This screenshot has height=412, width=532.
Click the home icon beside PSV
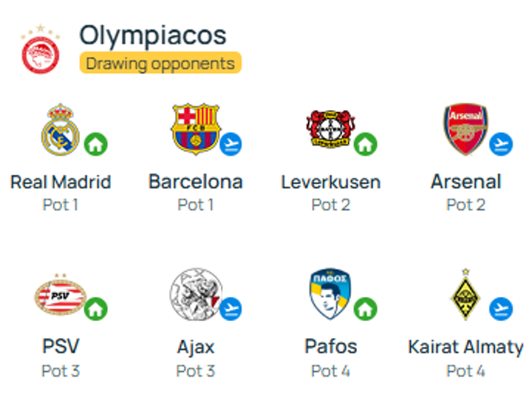[95, 309]
